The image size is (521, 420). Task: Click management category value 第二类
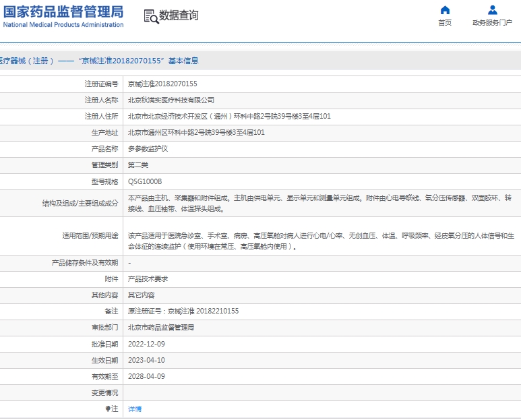[138, 165]
